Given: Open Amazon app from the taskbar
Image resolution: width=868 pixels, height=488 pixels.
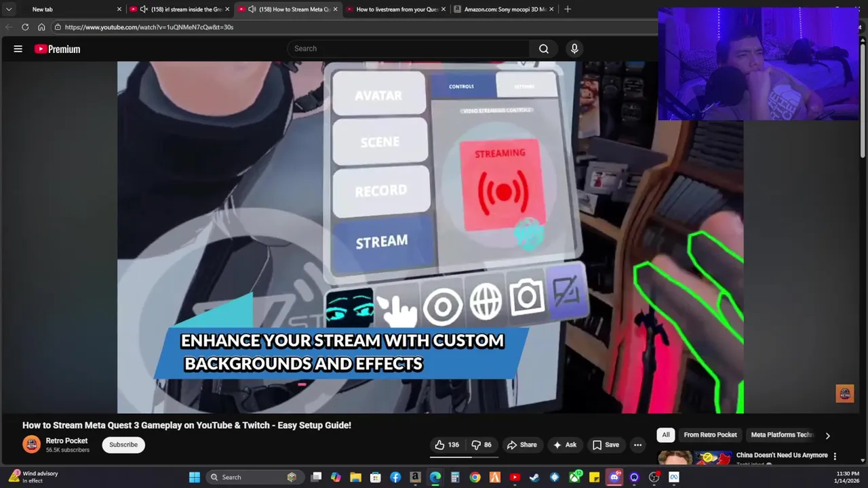Looking at the screenshot, I should coord(415,477).
